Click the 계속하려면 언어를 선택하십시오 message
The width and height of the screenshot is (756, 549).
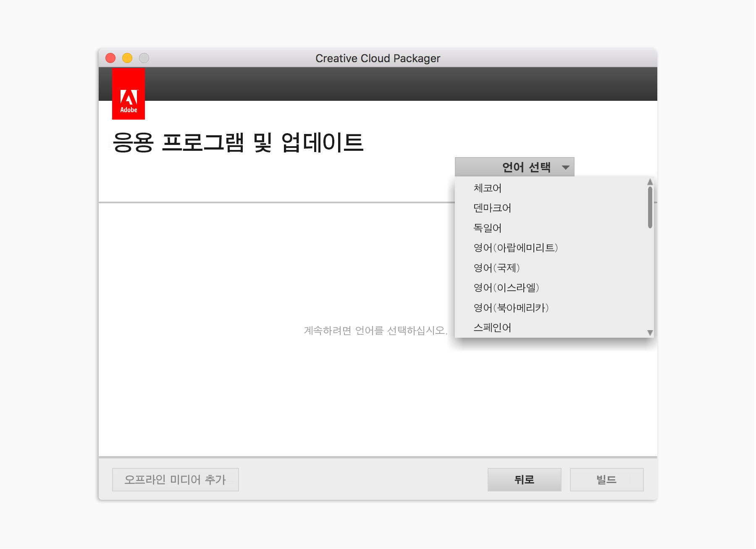coord(375,331)
